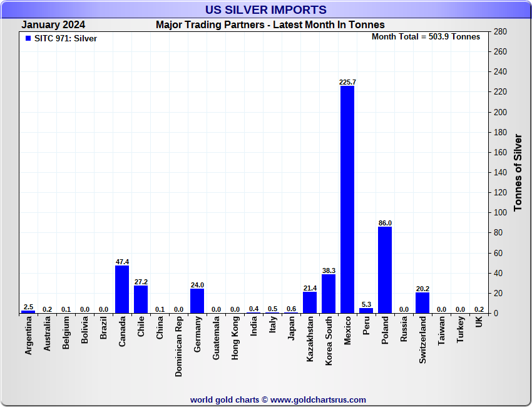Click the Italy bar value 0.5
The height and width of the screenshot is (407, 532).
(272, 309)
